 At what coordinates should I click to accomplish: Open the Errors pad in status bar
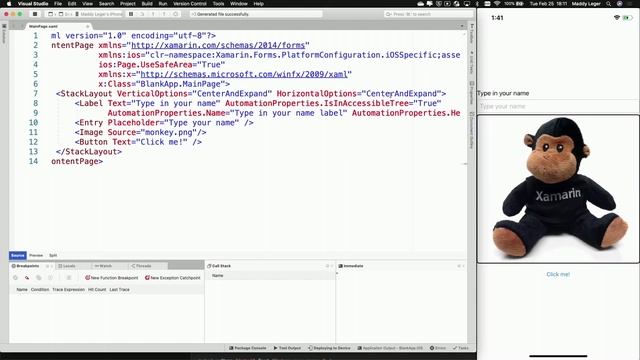[438, 348]
